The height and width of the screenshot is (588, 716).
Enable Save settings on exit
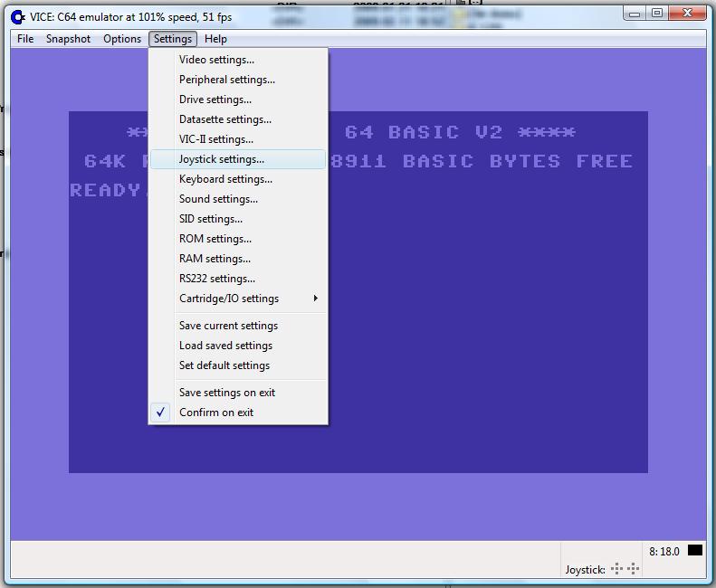coord(238,393)
